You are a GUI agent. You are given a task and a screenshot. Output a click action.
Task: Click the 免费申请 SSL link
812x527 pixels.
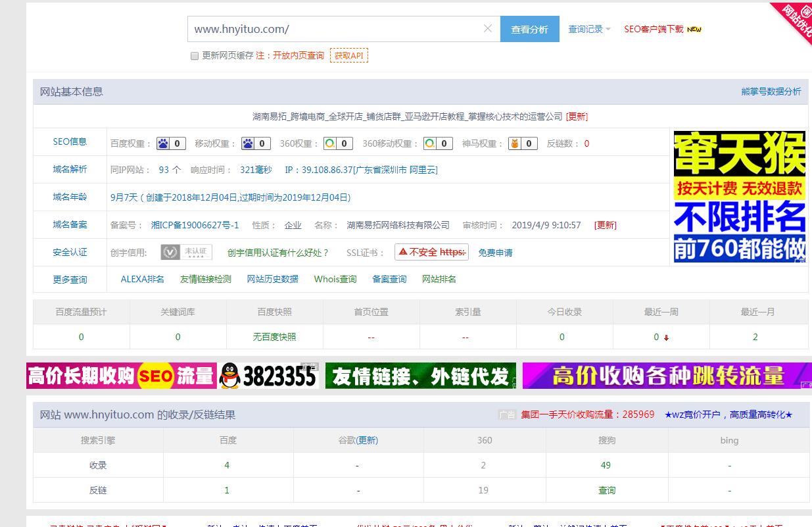click(x=495, y=253)
